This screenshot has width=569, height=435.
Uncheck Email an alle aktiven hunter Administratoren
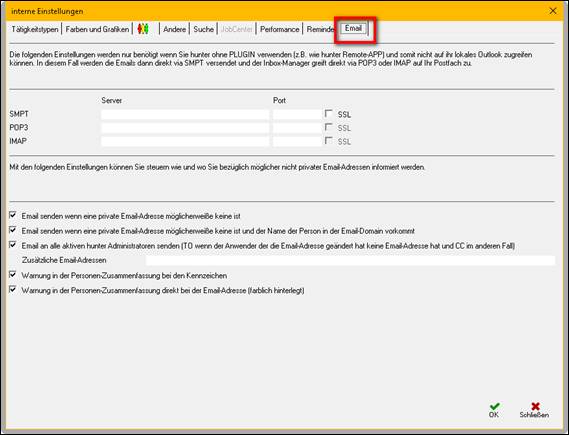(x=13, y=245)
